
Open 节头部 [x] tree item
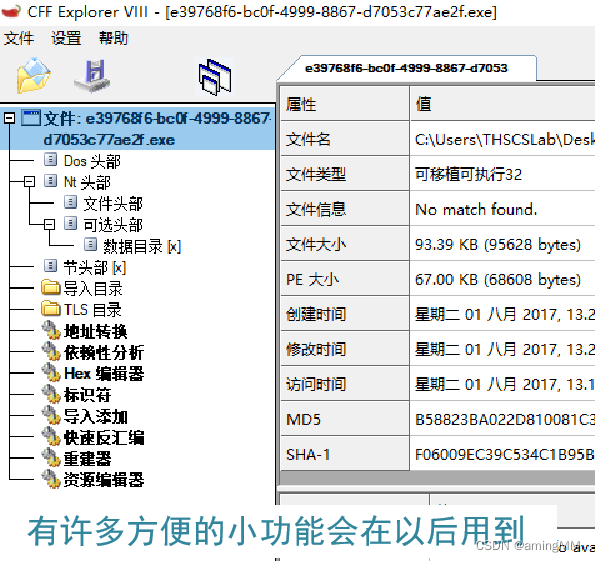[x=94, y=268]
